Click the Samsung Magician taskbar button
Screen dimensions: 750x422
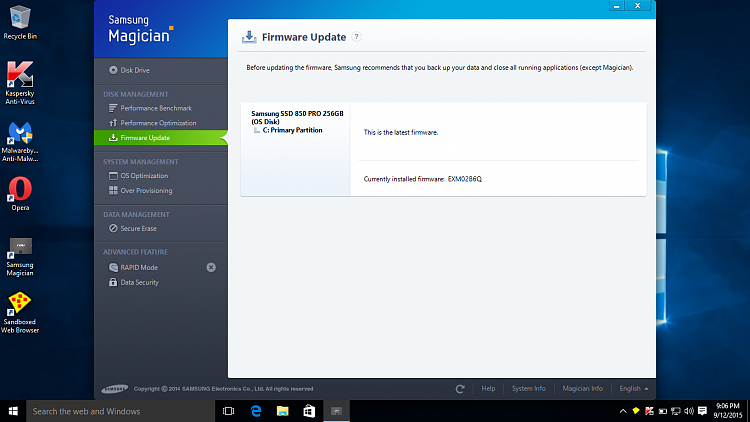tap(337, 411)
